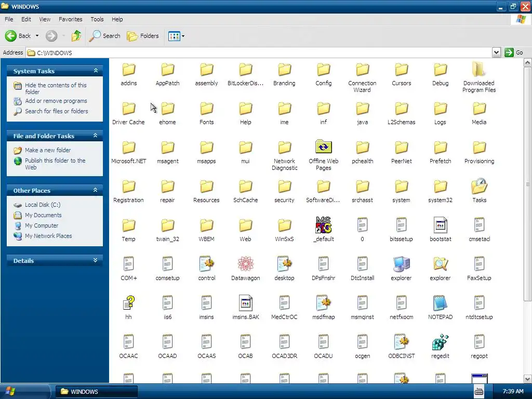Open the File menu
The height and width of the screenshot is (399, 532).
point(9,19)
